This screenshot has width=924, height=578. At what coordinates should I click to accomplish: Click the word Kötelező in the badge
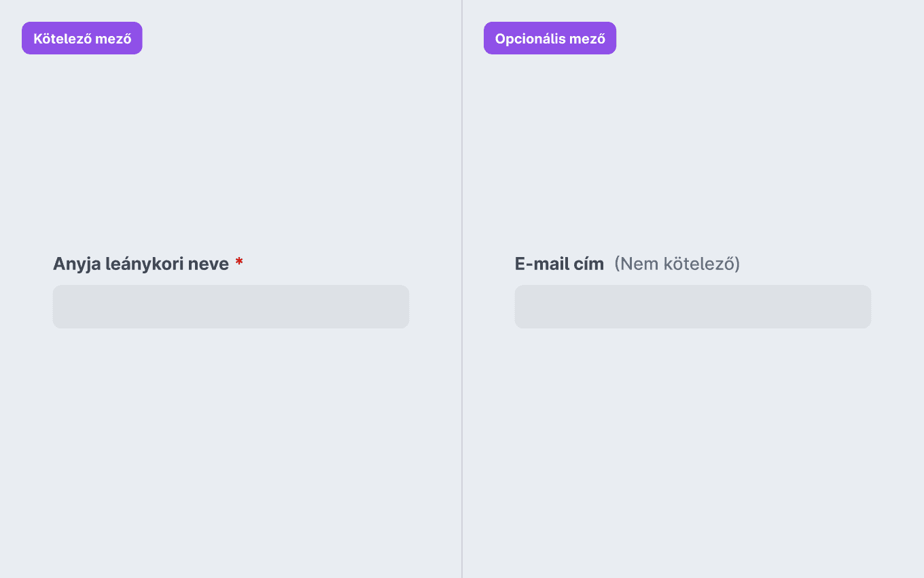(x=63, y=39)
